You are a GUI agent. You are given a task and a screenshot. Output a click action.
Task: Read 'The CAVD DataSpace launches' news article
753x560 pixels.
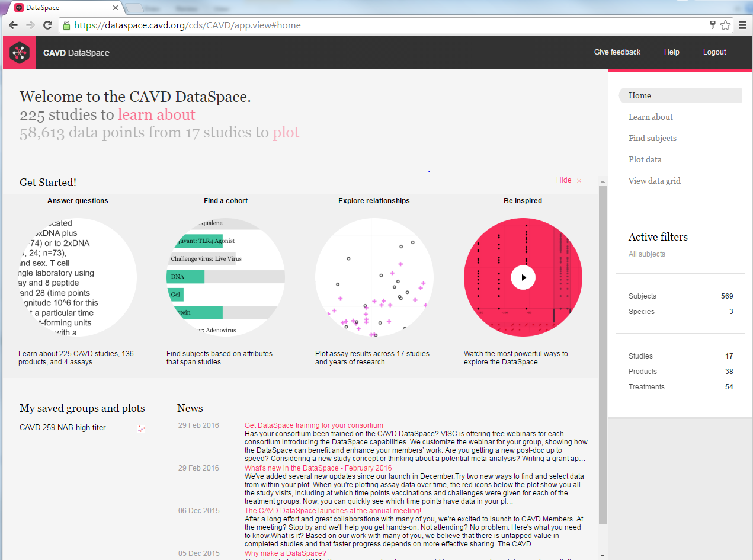333,511
